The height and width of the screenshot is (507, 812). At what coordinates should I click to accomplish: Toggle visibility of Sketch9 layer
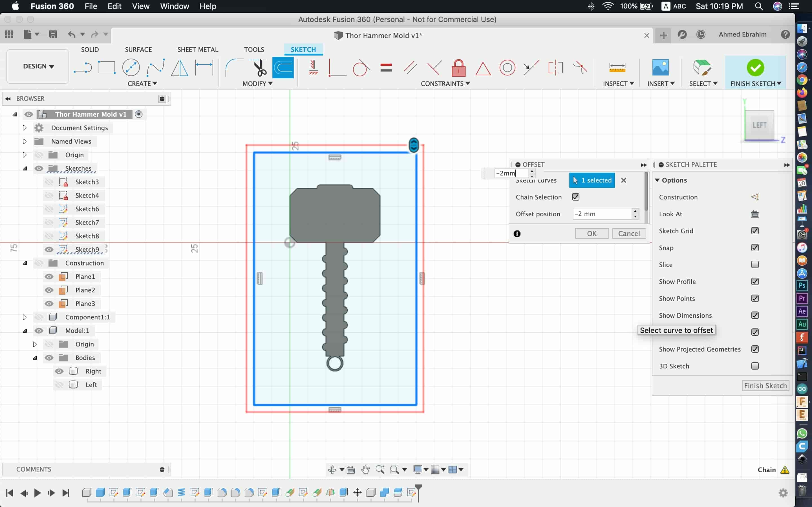(x=48, y=249)
